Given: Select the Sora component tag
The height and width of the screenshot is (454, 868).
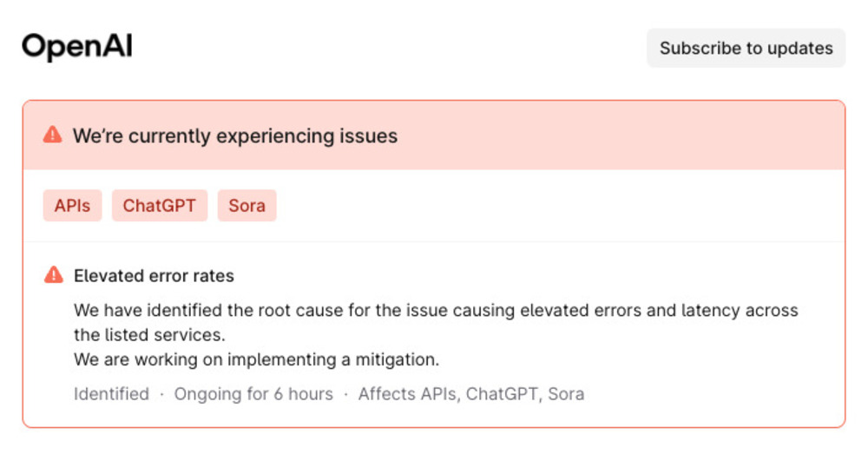Looking at the screenshot, I should click(x=247, y=206).
